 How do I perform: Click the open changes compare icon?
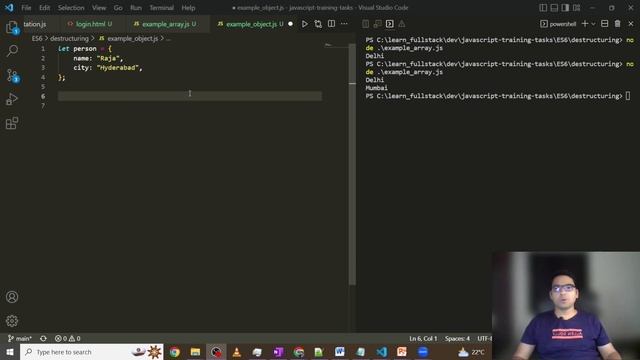pyautogui.click(x=318, y=24)
